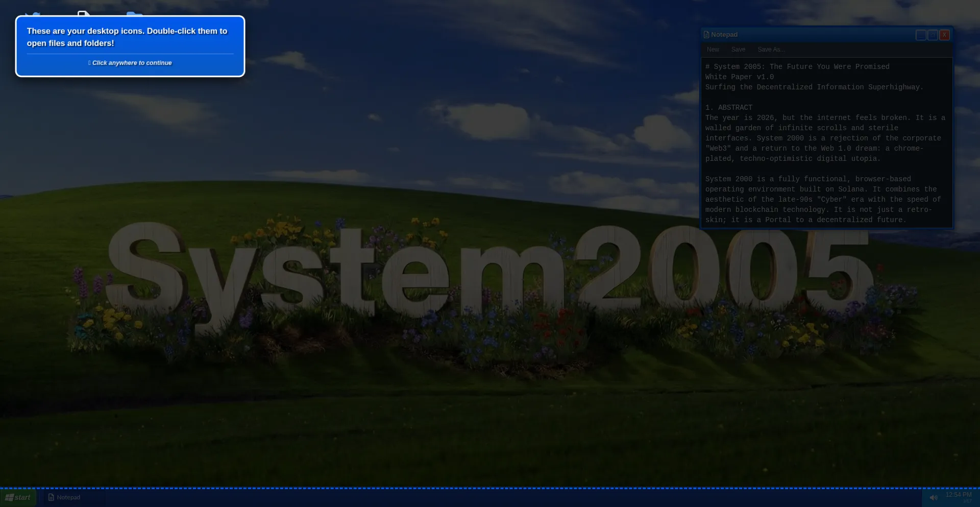Image resolution: width=980 pixels, height=507 pixels.
Task: Click inside the white paper text area
Action: click(x=826, y=143)
